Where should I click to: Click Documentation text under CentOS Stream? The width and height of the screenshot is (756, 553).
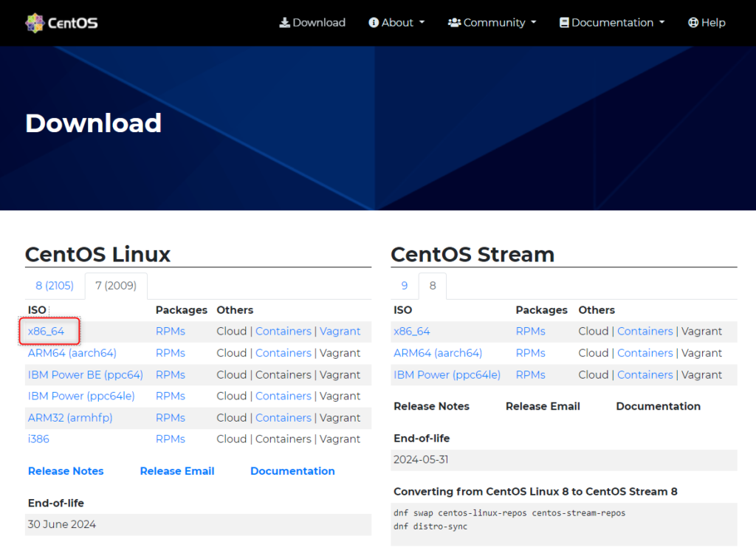pos(658,406)
